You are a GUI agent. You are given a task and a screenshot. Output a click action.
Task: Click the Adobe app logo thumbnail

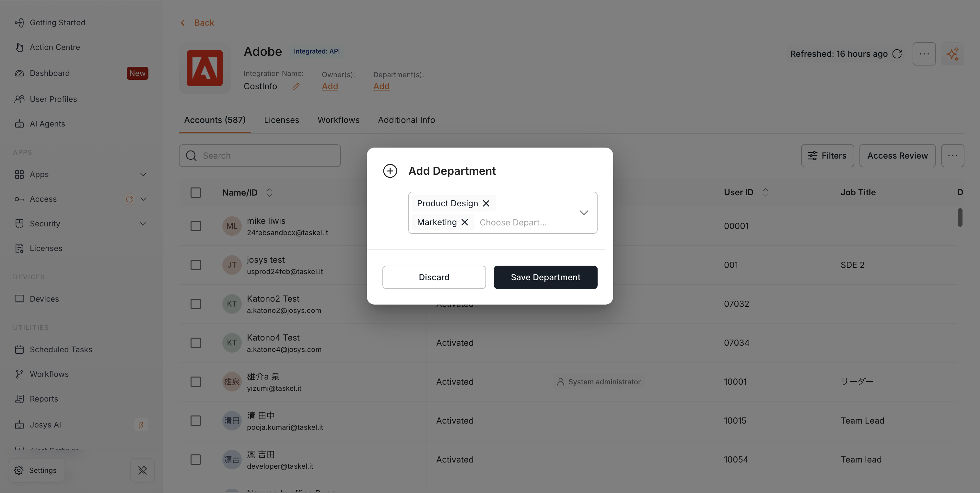click(205, 68)
